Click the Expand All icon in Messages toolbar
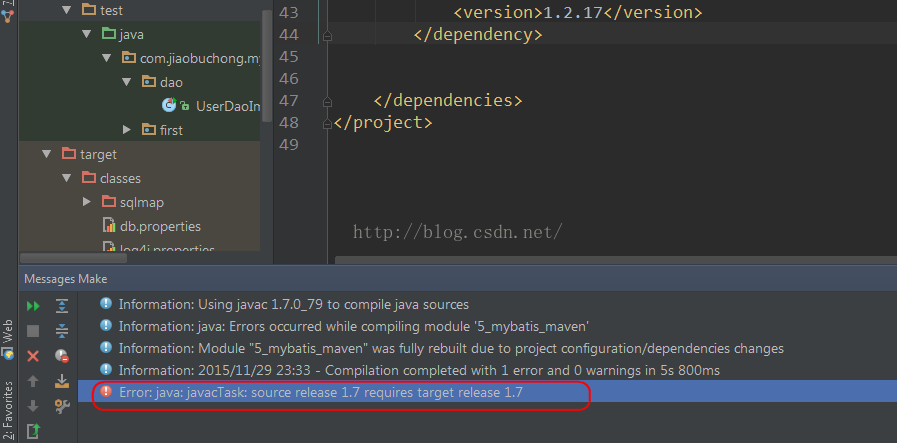Screen dimensions: 897x443 (62, 305)
